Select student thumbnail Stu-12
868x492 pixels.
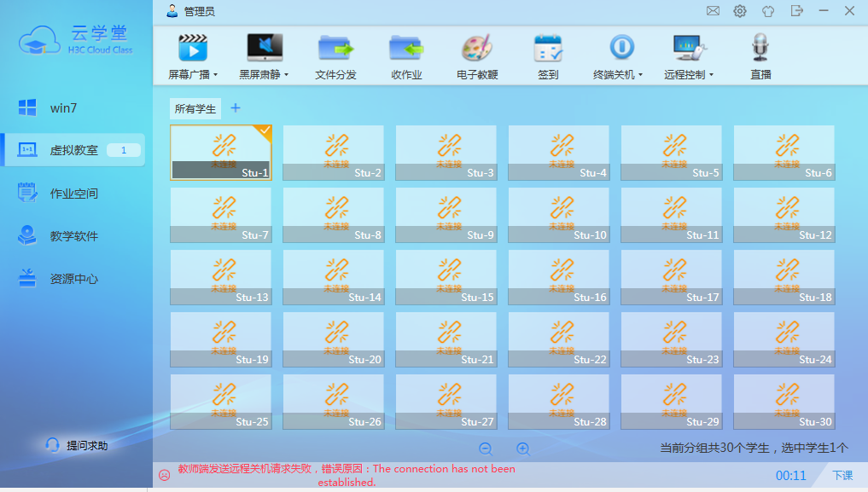pyautogui.click(x=784, y=215)
